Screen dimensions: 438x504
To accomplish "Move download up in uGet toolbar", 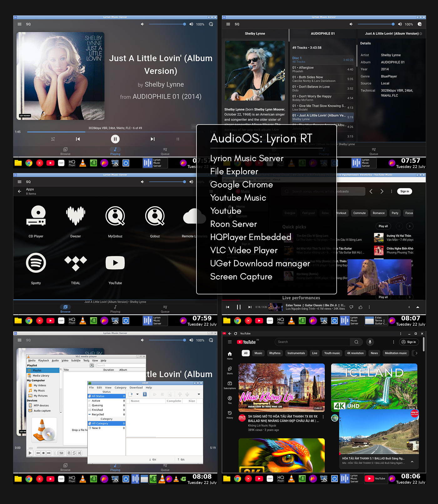I will click(x=180, y=394).
